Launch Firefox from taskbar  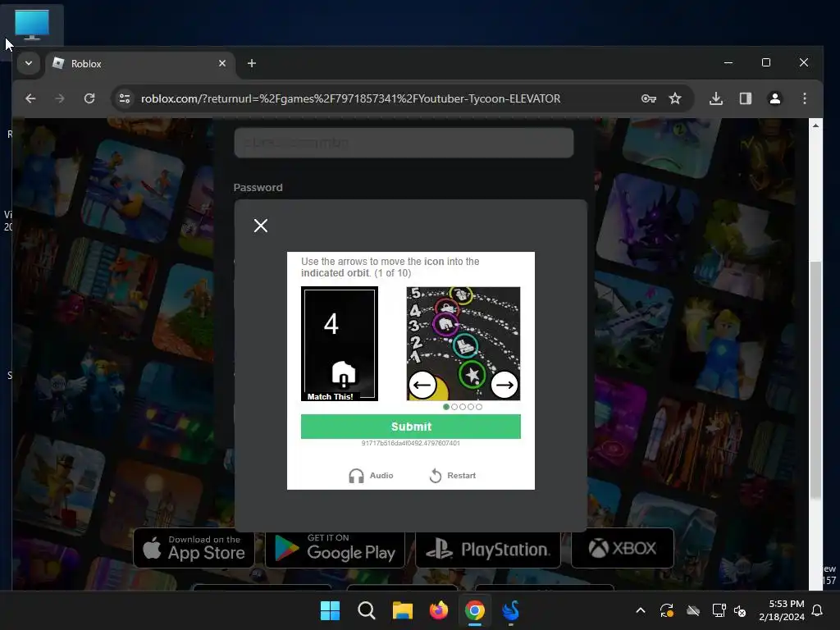pos(439,610)
